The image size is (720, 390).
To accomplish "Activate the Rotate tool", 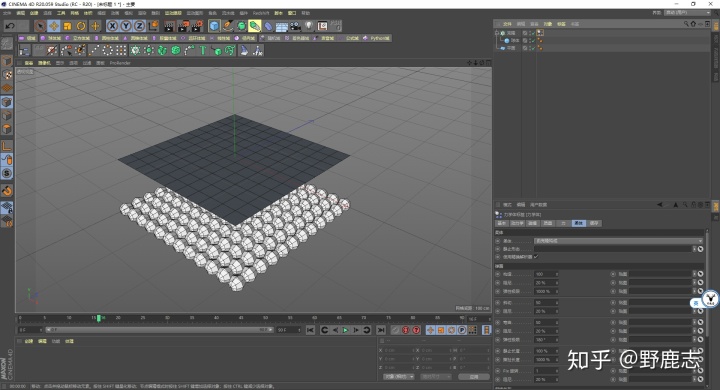I will [81, 26].
